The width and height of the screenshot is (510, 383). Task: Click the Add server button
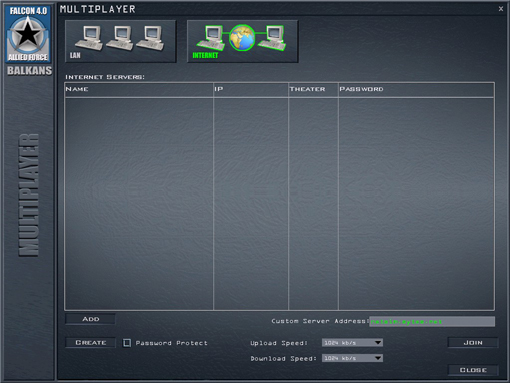pos(91,319)
